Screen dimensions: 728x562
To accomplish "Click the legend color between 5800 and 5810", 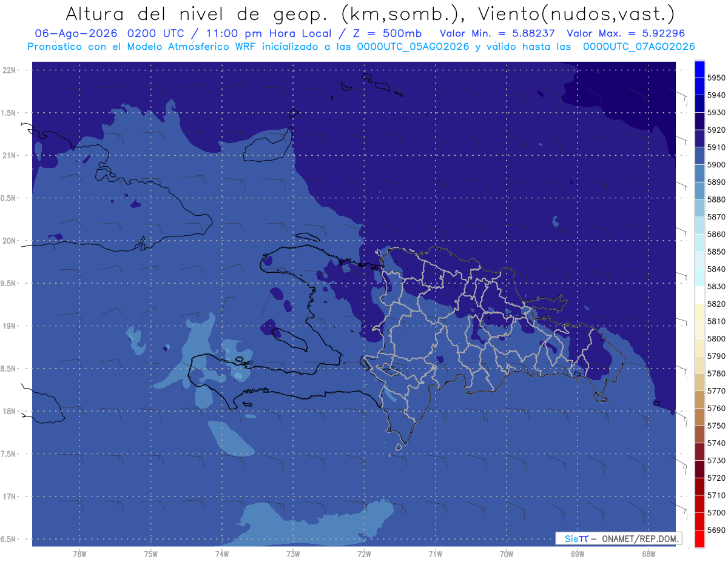I will pos(699,330).
